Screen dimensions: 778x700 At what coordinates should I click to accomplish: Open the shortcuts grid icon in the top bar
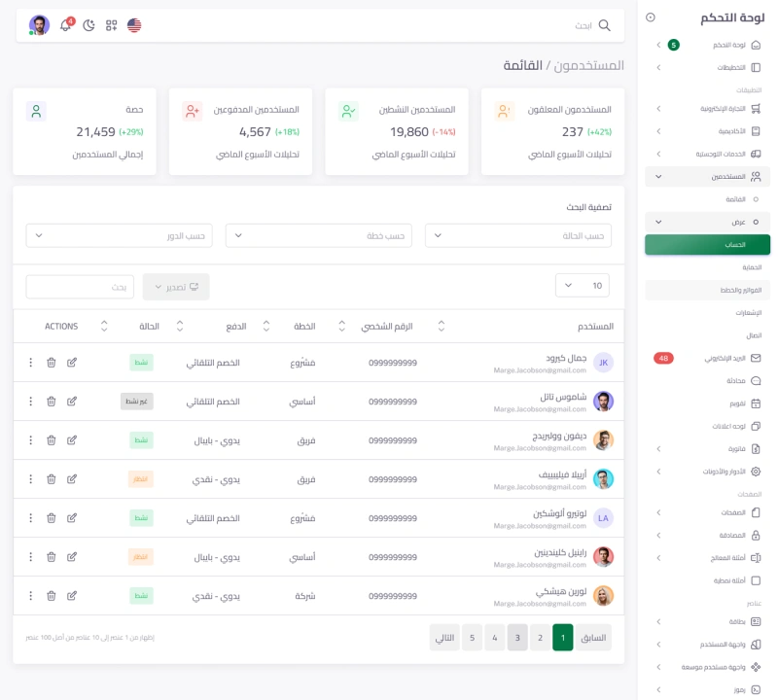coord(112,25)
